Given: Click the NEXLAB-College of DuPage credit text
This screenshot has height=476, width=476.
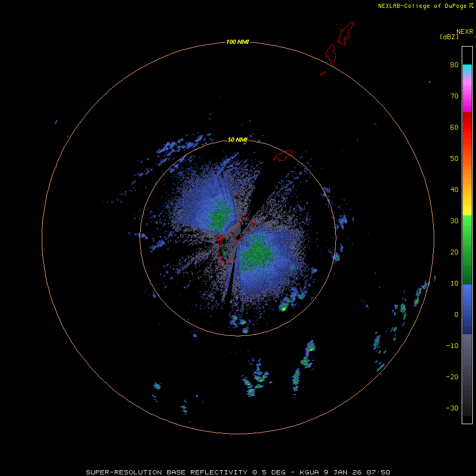Looking at the screenshot, I should [x=422, y=6].
